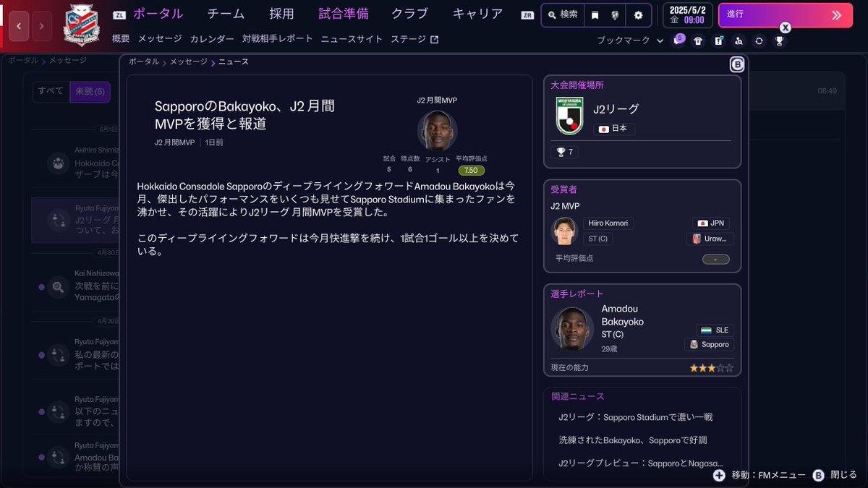Image resolution: width=868 pixels, height=488 pixels.
Task: Open the bookmark flag icon
Action: click(x=595, y=14)
